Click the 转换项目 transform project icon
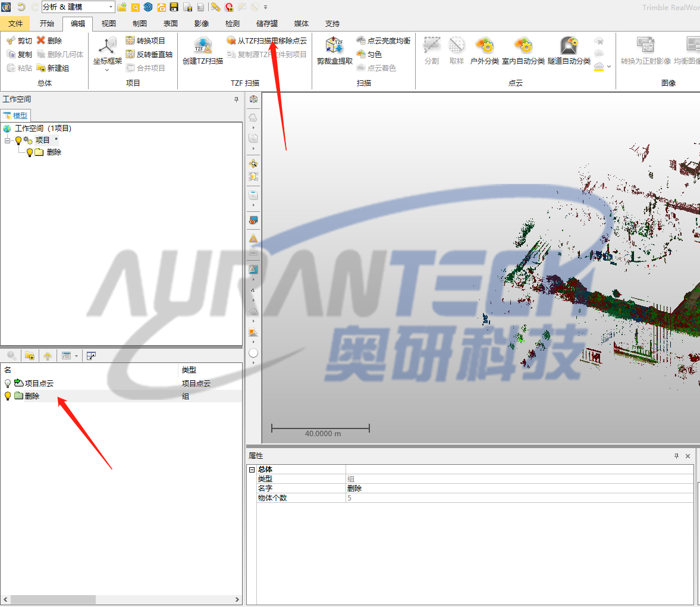Image resolution: width=700 pixels, height=607 pixels. 130,40
